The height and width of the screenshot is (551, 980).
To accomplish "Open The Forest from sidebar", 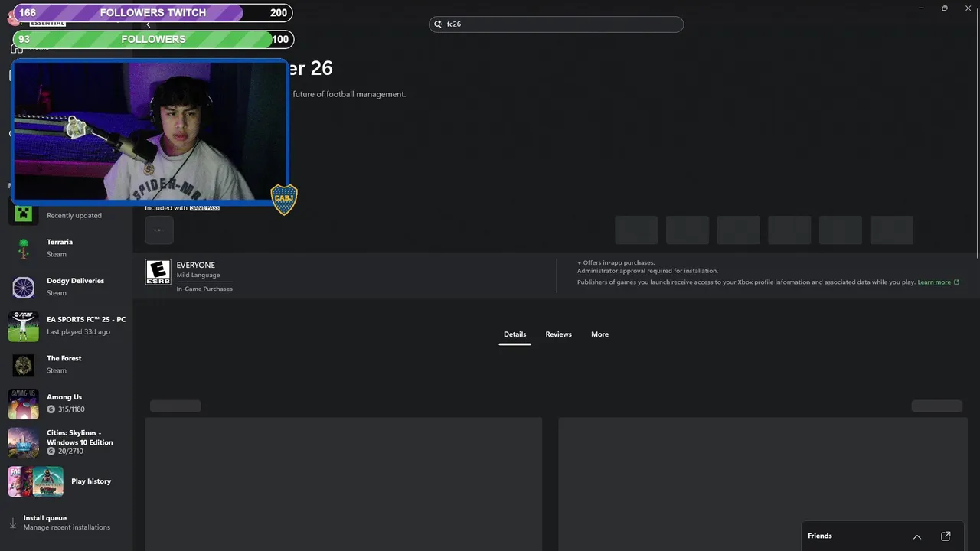I will coord(67,364).
